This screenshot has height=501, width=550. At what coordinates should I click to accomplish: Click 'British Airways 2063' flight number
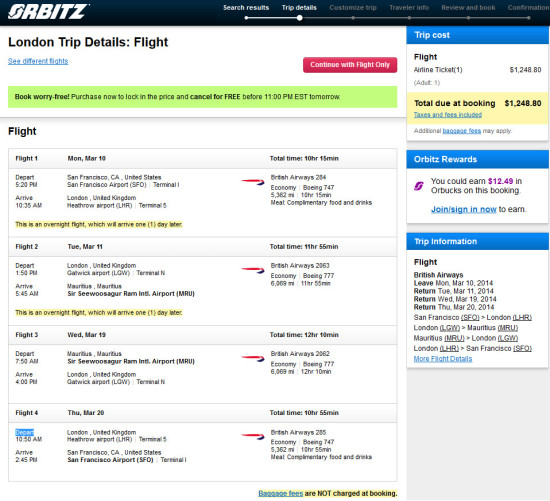tap(300, 266)
